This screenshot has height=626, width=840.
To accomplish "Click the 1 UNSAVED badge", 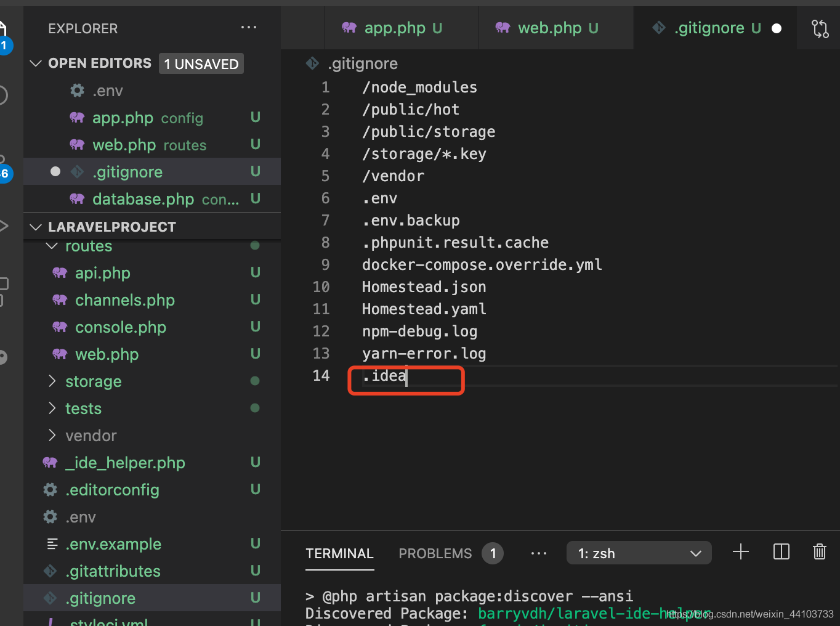I will point(201,63).
